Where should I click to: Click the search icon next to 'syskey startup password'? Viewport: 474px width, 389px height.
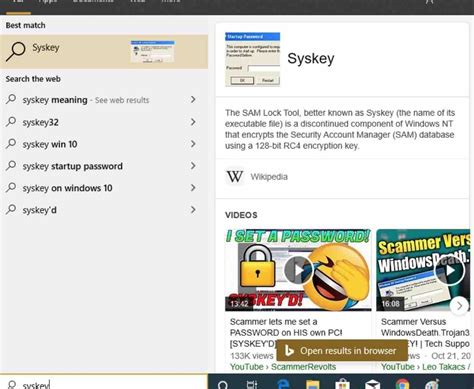click(11, 165)
